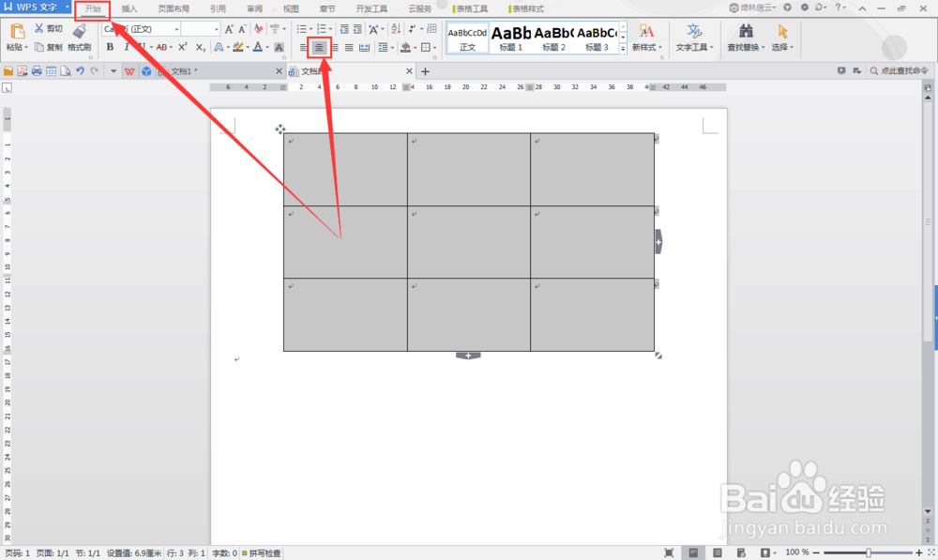938x560 pixels.
Task: Set paragraph to align left
Action: (x=303, y=47)
